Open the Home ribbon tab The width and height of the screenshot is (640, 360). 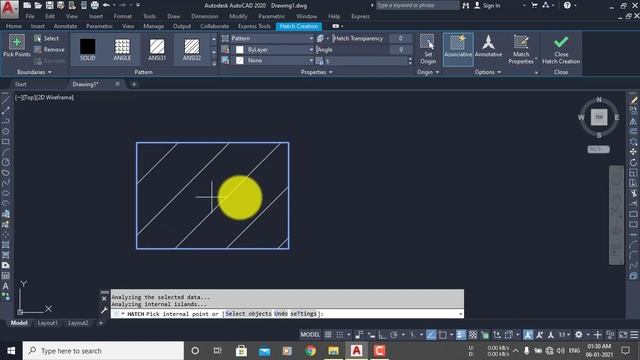(x=14, y=26)
